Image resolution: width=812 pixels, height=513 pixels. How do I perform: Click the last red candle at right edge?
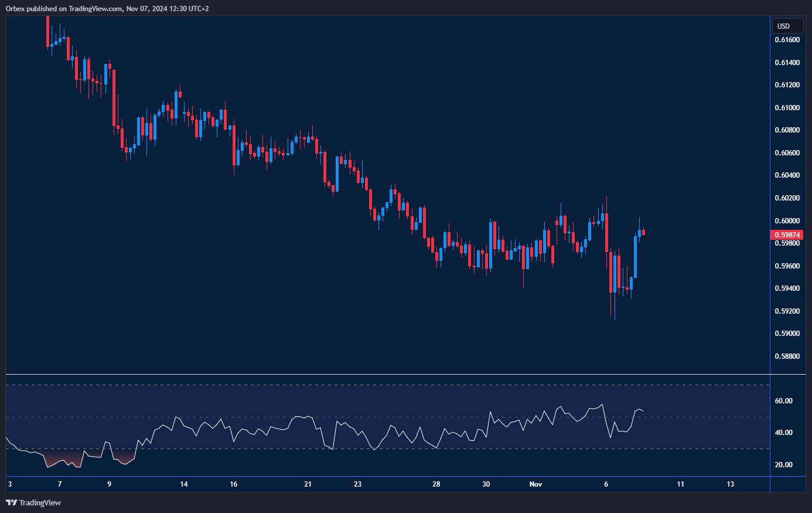click(x=643, y=232)
